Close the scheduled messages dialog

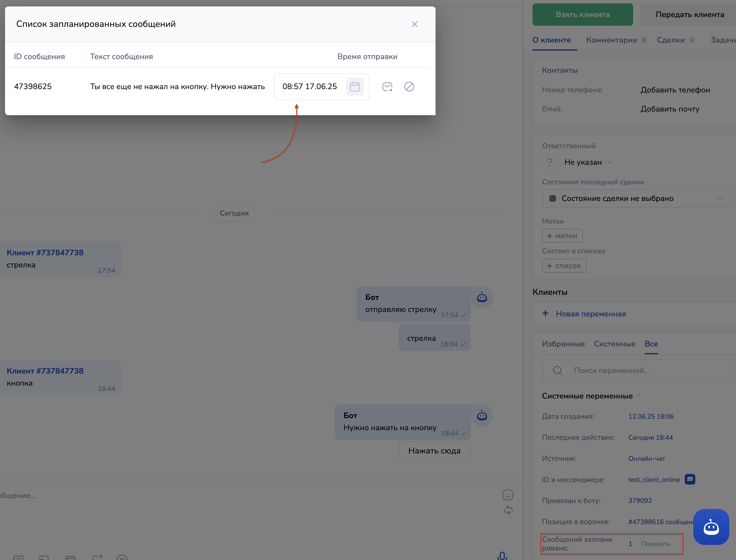[x=414, y=24]
